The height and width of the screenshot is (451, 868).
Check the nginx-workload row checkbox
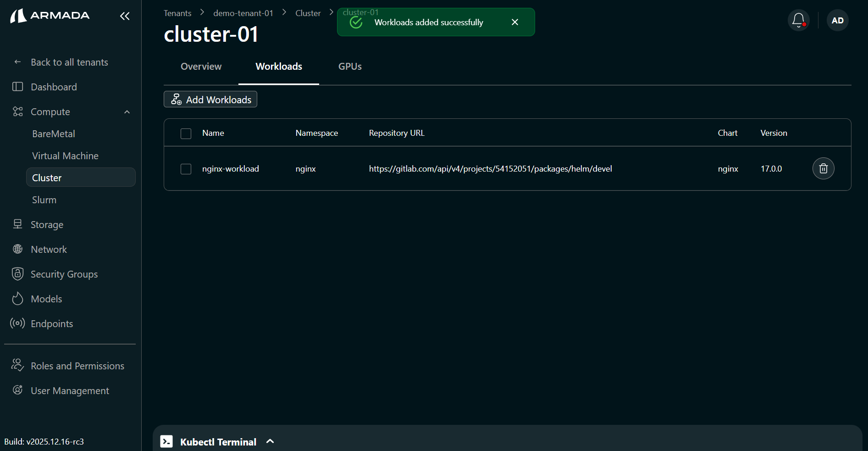186,169
